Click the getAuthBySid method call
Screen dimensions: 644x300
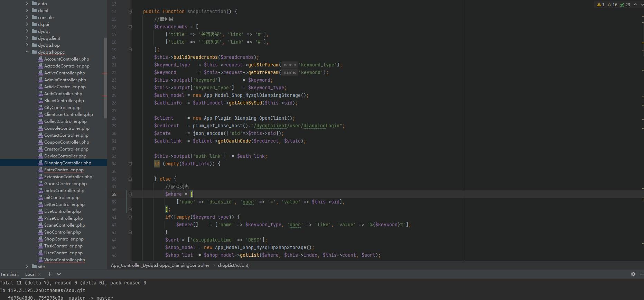click(x=245, y=103)
